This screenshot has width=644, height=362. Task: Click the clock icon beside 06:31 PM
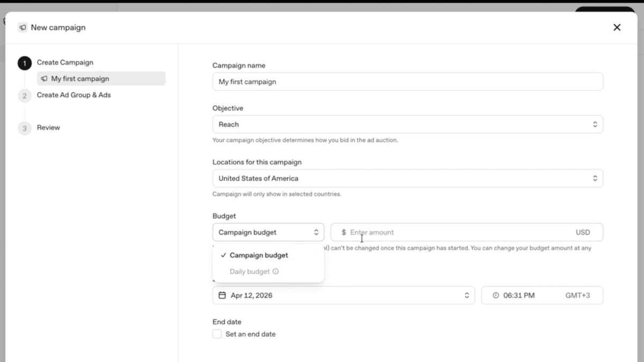tap(495, 294)
